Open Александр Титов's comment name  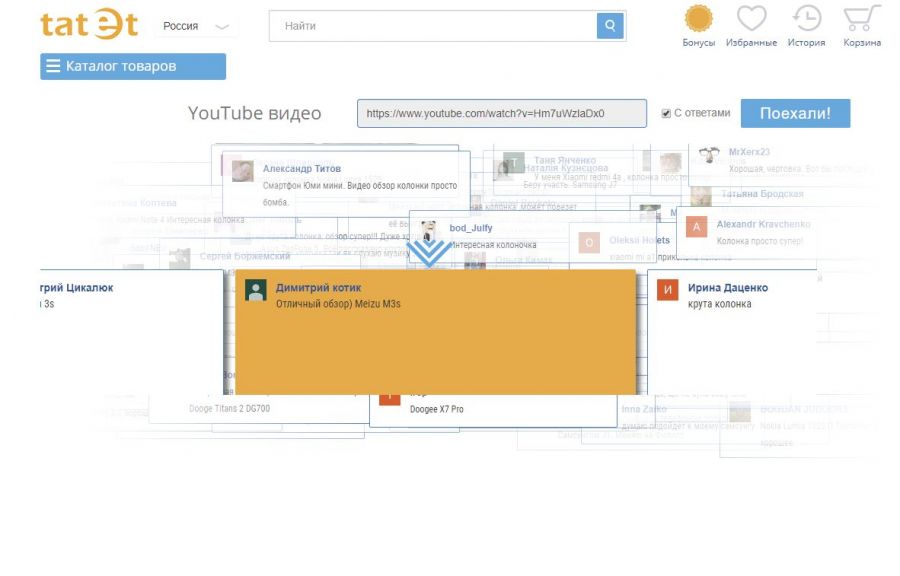[x=302, y=169]
